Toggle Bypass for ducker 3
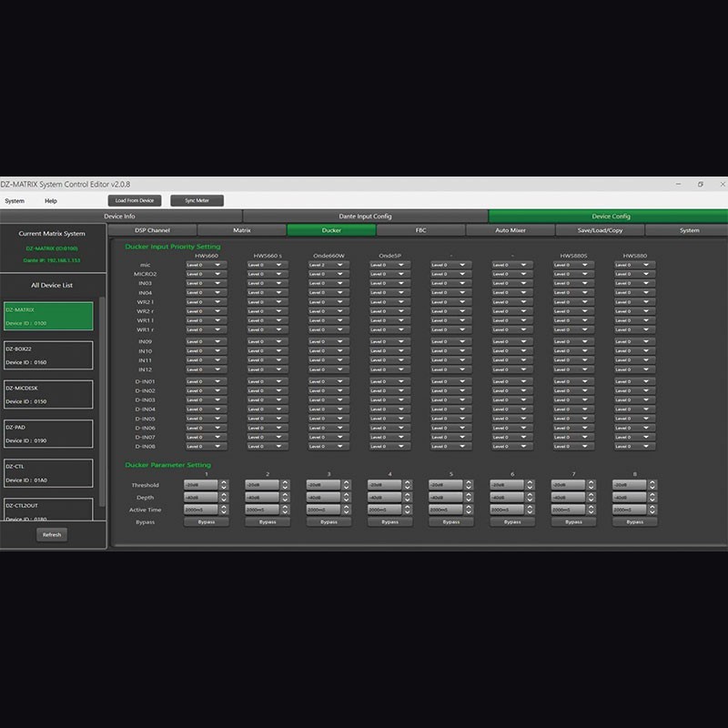Viewport: 728px width, 728px height. tap(329, 522)
